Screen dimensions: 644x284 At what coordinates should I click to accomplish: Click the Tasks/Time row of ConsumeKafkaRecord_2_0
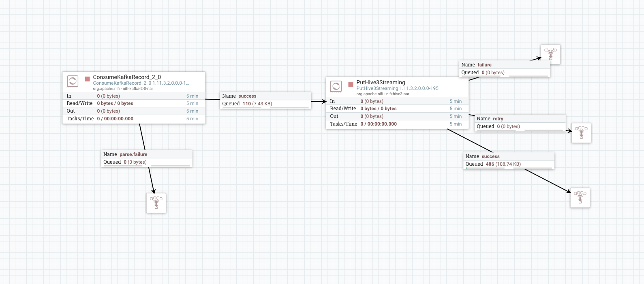point(133,119)
